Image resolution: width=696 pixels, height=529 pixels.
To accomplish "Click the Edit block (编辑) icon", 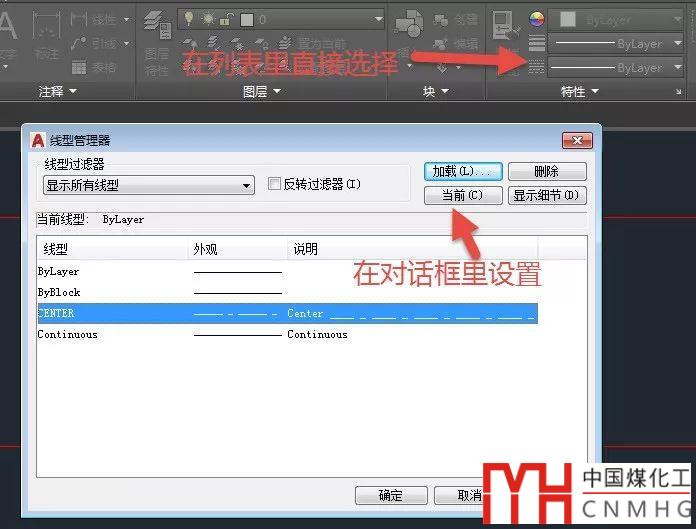I will [x=441, y=43].
